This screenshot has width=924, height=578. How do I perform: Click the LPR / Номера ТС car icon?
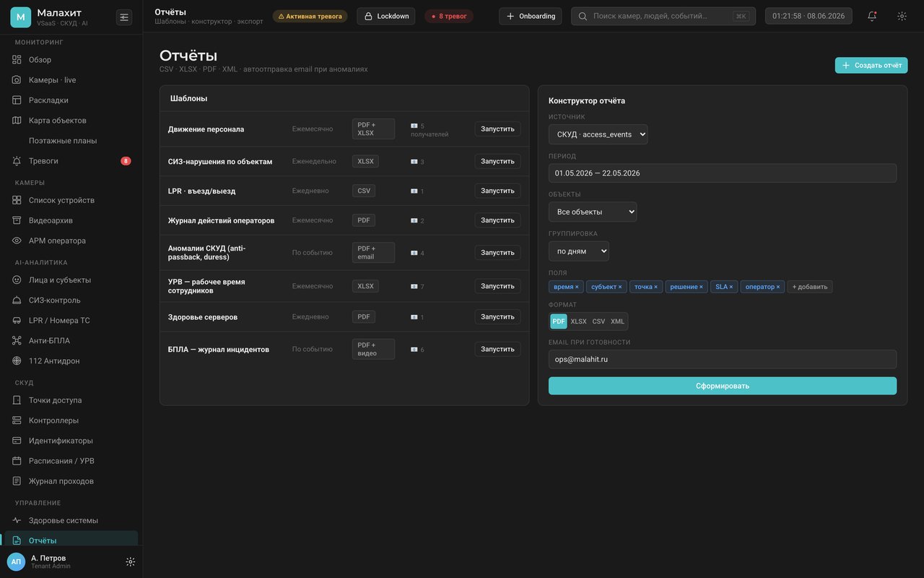click(x=17, y=320)
